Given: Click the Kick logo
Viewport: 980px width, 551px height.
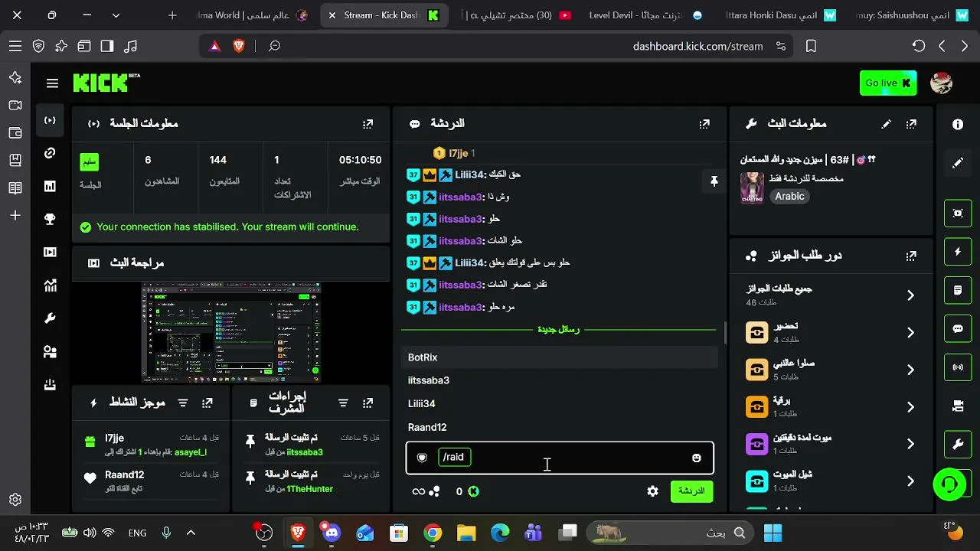Looking at the screenshot, I should [x=106, y=83].
